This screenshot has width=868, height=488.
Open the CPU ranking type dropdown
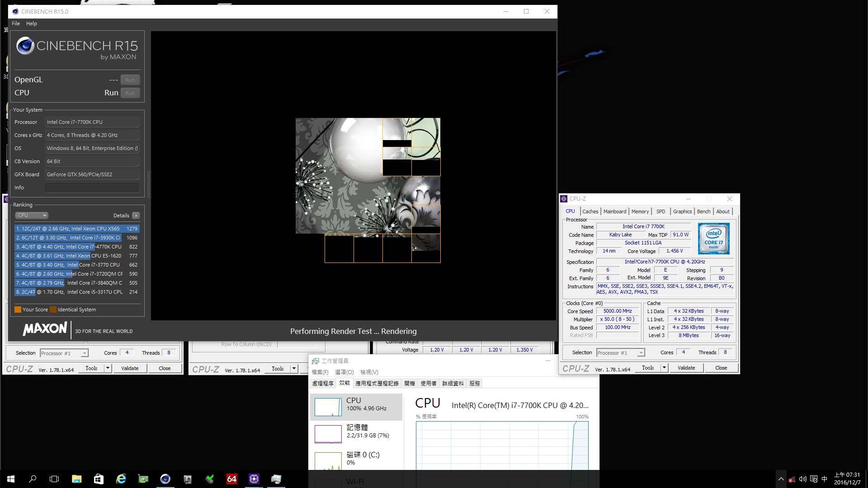point(32,216)
